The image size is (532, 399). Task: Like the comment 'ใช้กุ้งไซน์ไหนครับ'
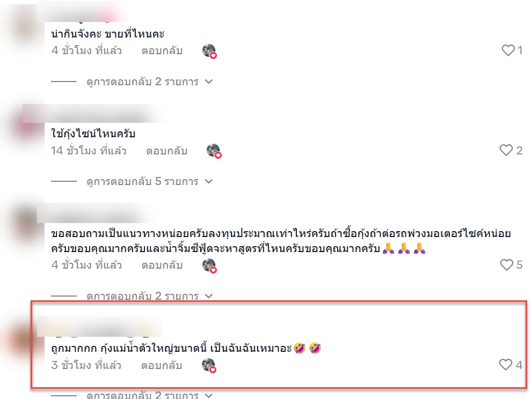[x=506, y=150]
